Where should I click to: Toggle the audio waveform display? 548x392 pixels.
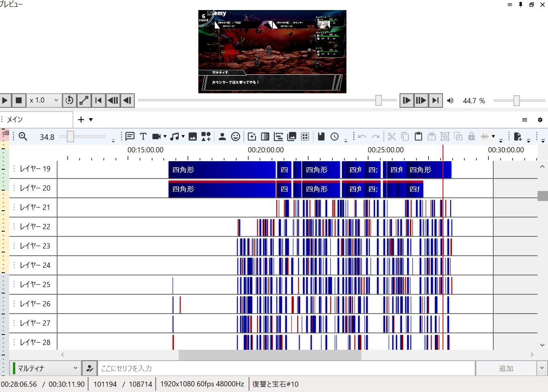click(x=485, y=137)
